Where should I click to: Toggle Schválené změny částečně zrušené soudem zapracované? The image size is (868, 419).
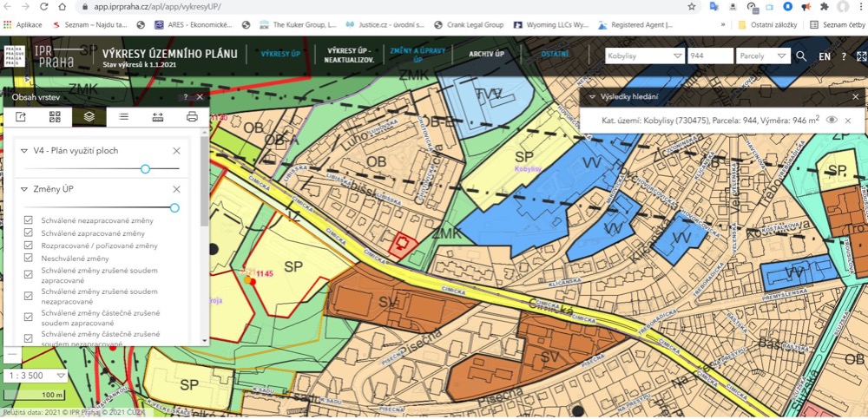pyautogui.click(x=29, y=317)
